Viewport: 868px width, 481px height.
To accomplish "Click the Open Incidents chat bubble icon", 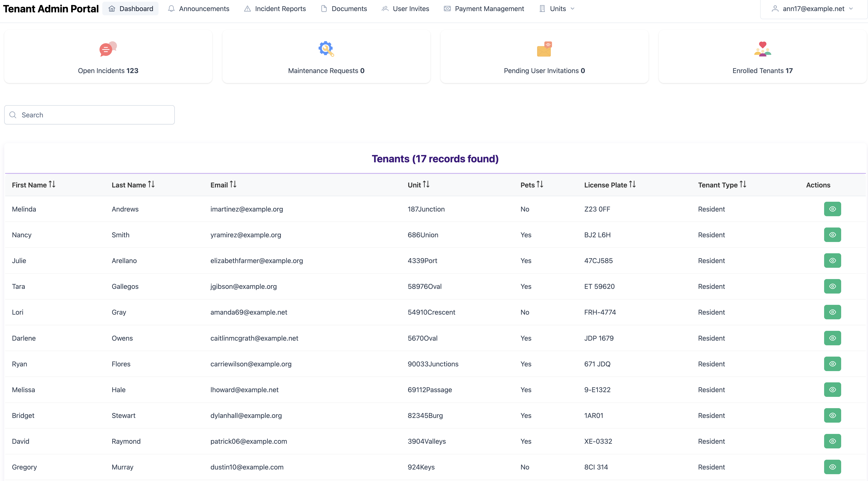I will (108, 49).
